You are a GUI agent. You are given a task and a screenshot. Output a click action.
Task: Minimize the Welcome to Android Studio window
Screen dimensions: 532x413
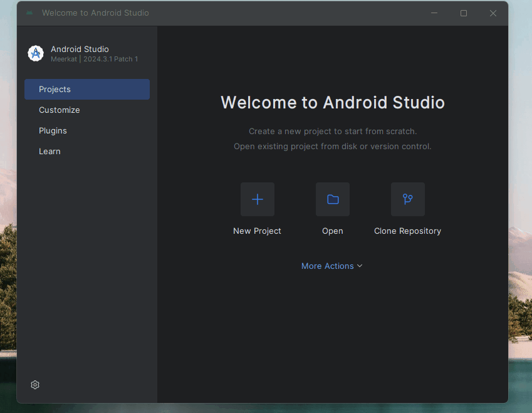pyautogui.click(x=434, y=13)
